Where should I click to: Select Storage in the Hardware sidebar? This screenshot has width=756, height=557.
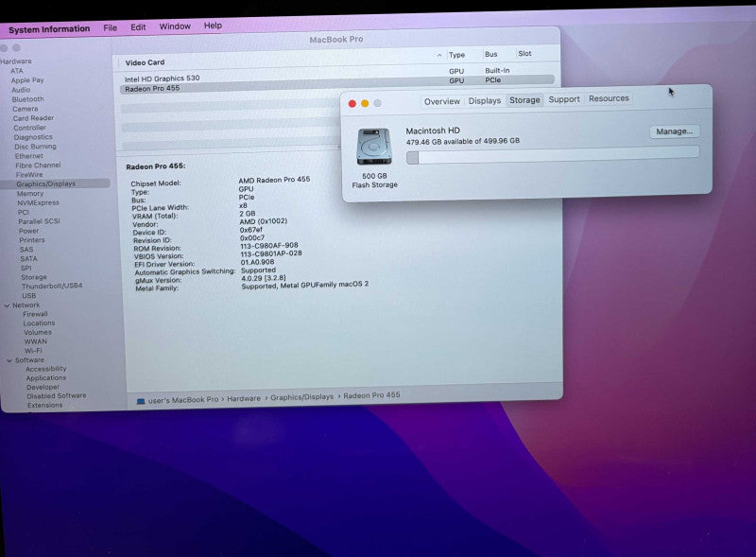(34, 277)
